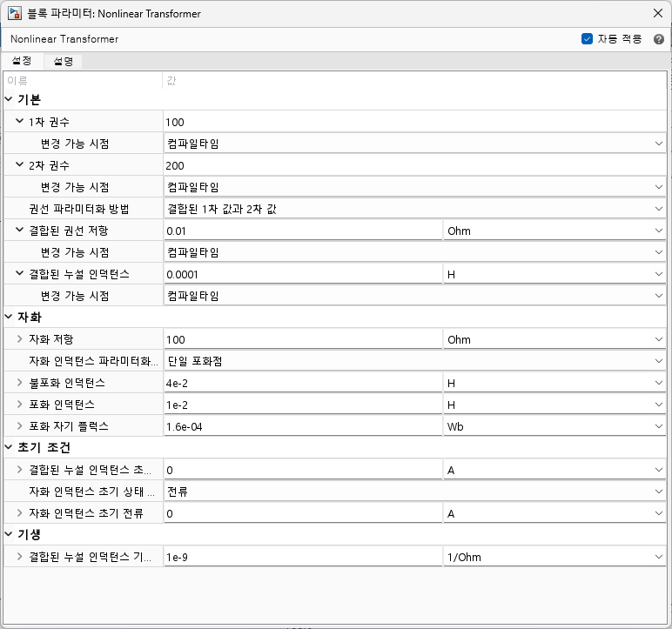The height and width of the screenshot is (629, 672).
Task: Open 변경 가능 시점 dropdown under 결합된 누설 인덕턴스
Action: tap(414, 296)
